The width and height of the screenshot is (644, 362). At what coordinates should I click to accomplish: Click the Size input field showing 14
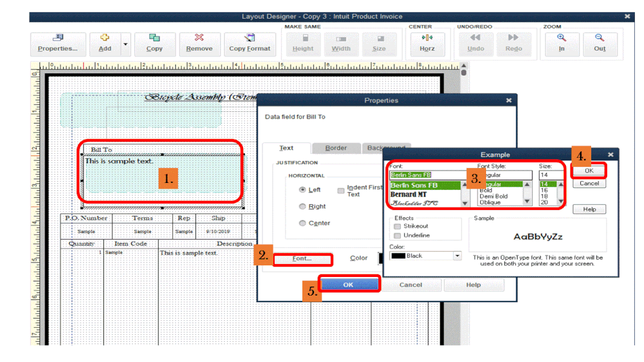pos(551,175)
